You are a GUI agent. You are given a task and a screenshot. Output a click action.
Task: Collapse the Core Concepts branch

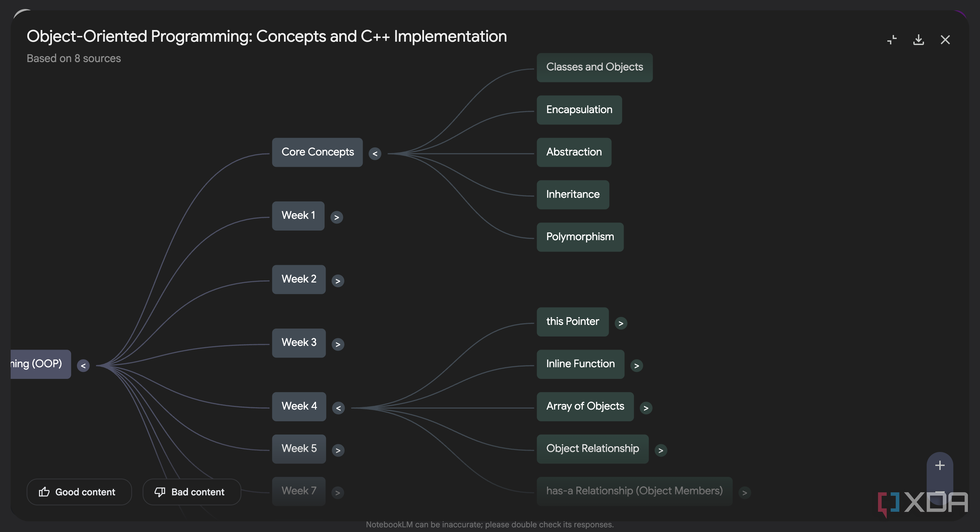[375, 154]
